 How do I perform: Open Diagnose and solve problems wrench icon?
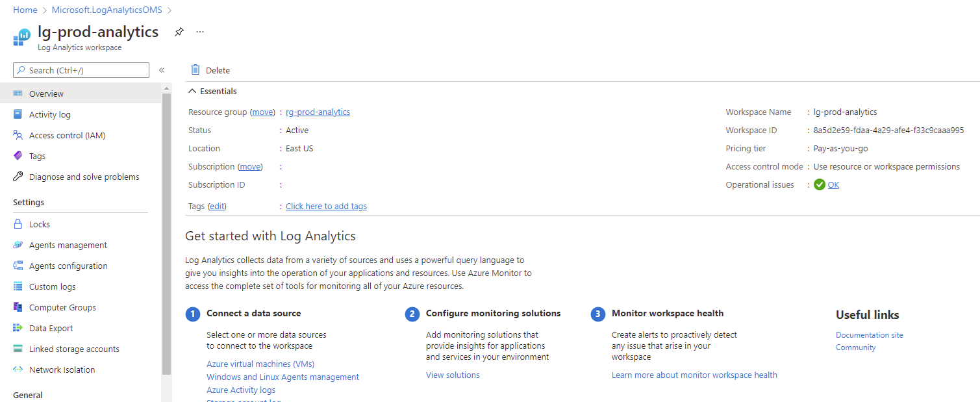[x=18, y=177]
